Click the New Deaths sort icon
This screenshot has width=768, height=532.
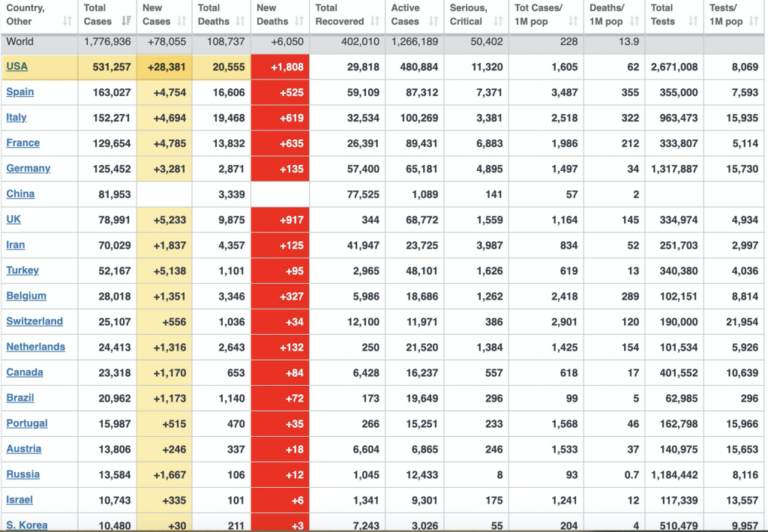coord(299,22)
